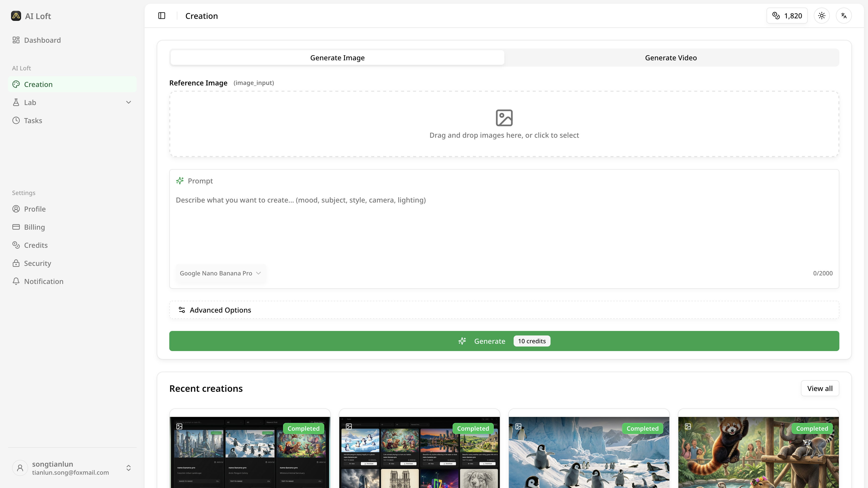This screenshot has width=868, height=488.
Task: Click the View all button
Action: (820, 388)
